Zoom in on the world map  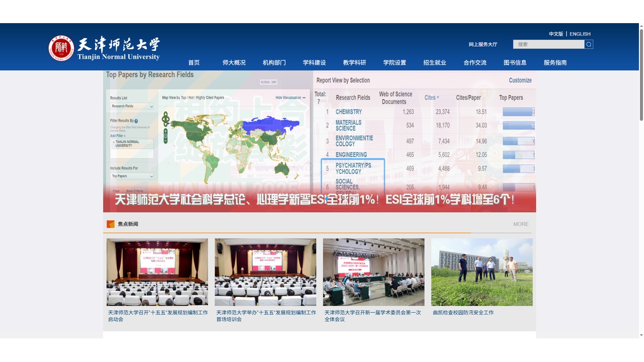tap(166, 131)
